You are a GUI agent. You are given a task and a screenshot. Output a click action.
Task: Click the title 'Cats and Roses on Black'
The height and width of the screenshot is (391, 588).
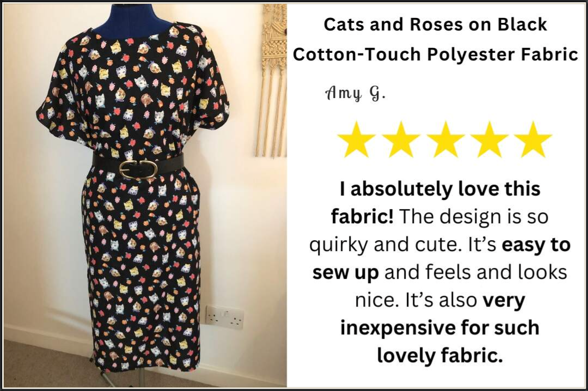[x=436, y=25]
